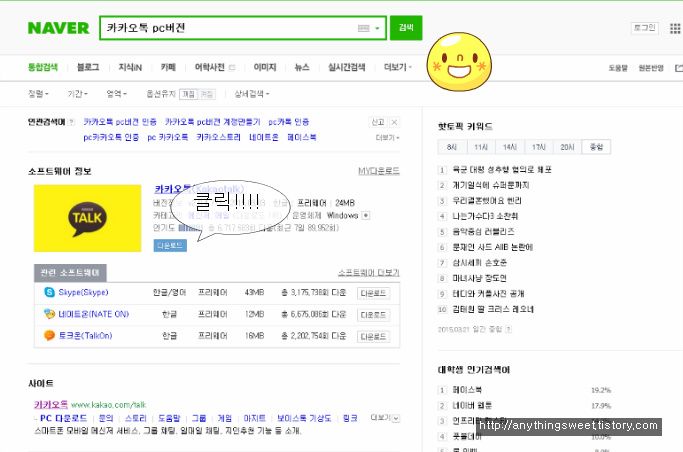Image resolution: width=683 pixels, height=452 pixels.
Task: Click the blue 다운로드 button for KakaoTalk
Action: point(170,246)
